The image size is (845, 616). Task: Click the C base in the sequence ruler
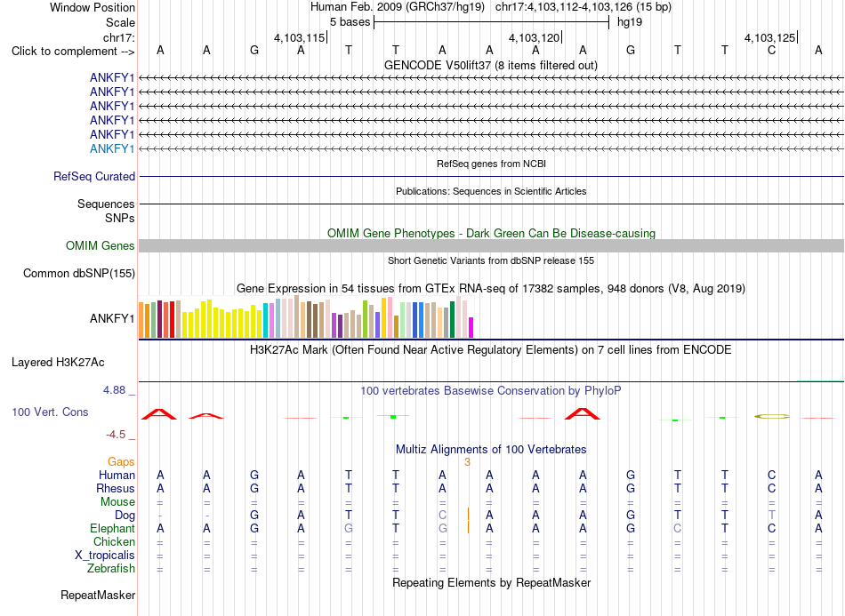tap(772, 51)
